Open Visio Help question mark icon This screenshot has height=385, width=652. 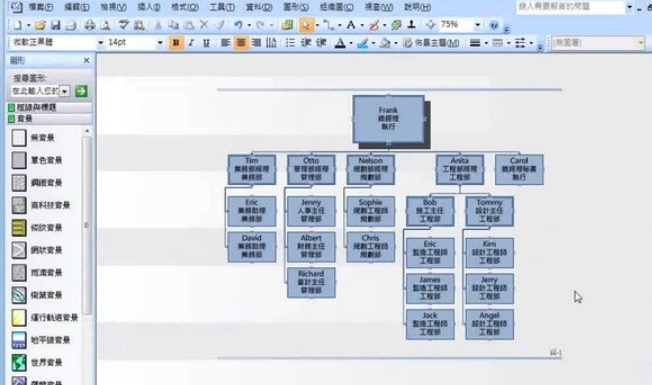pos(494,25)
